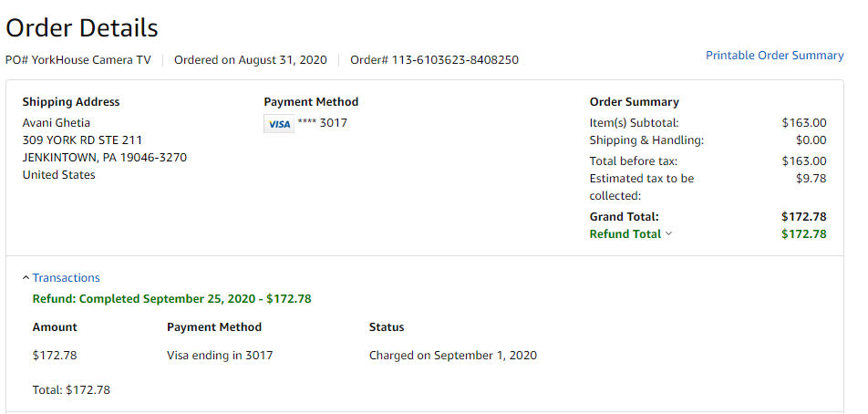Viewport: 868px width, 414px height.
Task: Click the masked card number ending 3017
Action: tap(323, 123)
